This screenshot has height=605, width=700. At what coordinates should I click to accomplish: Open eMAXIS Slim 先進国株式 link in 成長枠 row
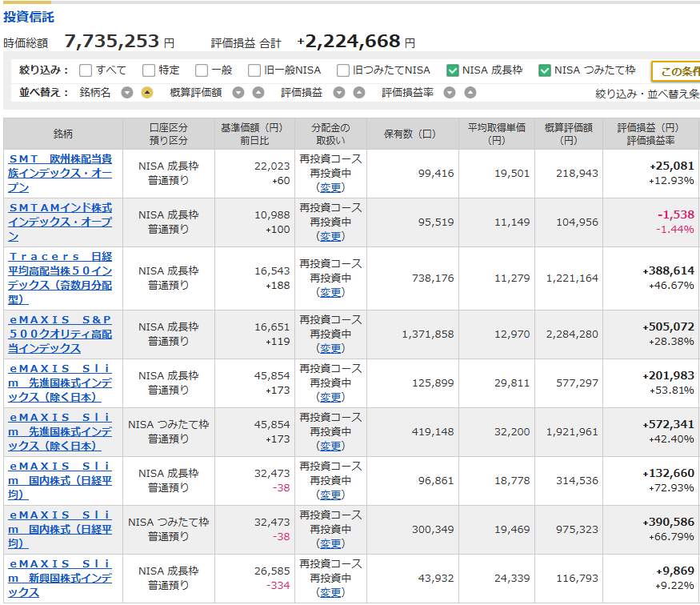(x=60, y=383)
